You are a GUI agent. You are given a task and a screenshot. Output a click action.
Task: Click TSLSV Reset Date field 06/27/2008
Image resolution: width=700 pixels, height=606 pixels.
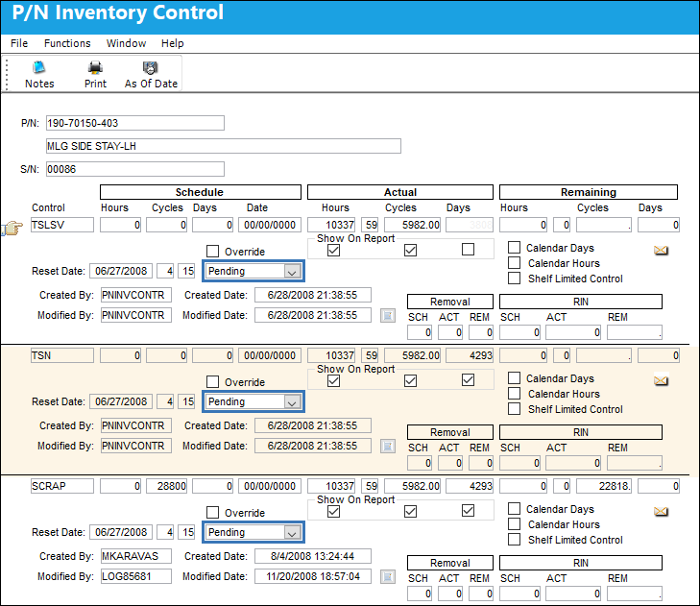click(121, 271)
